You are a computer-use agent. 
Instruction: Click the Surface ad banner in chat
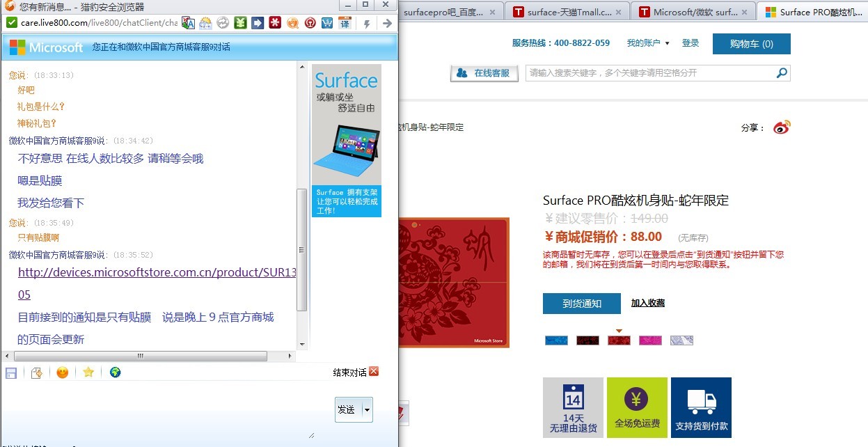[x=347, y=141]
